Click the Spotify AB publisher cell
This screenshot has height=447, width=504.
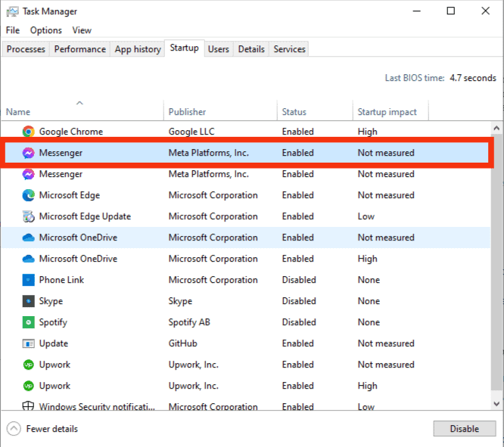tap(189, 322)
